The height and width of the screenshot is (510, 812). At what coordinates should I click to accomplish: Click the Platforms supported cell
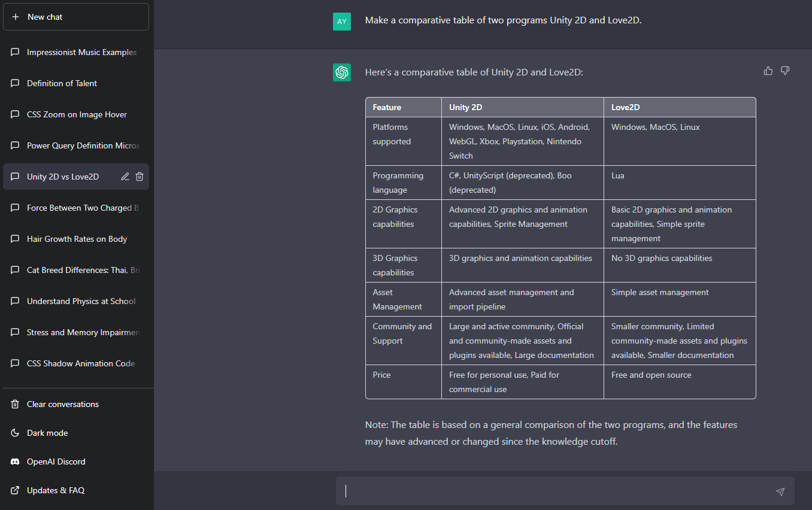pos(404,141)
